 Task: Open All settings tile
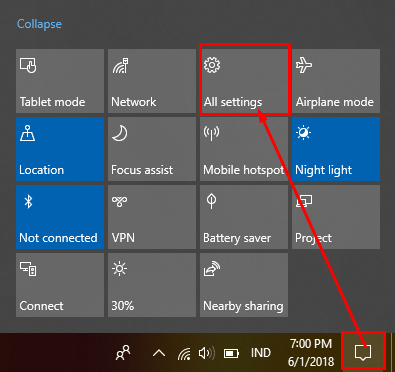click(244, 81)
